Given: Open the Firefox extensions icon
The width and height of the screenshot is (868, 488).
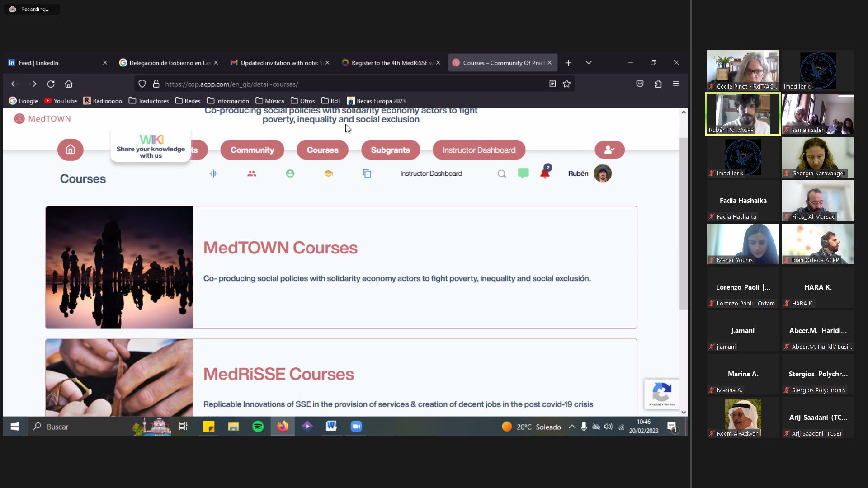Looking at the screenshot, I should click(658, 84).
